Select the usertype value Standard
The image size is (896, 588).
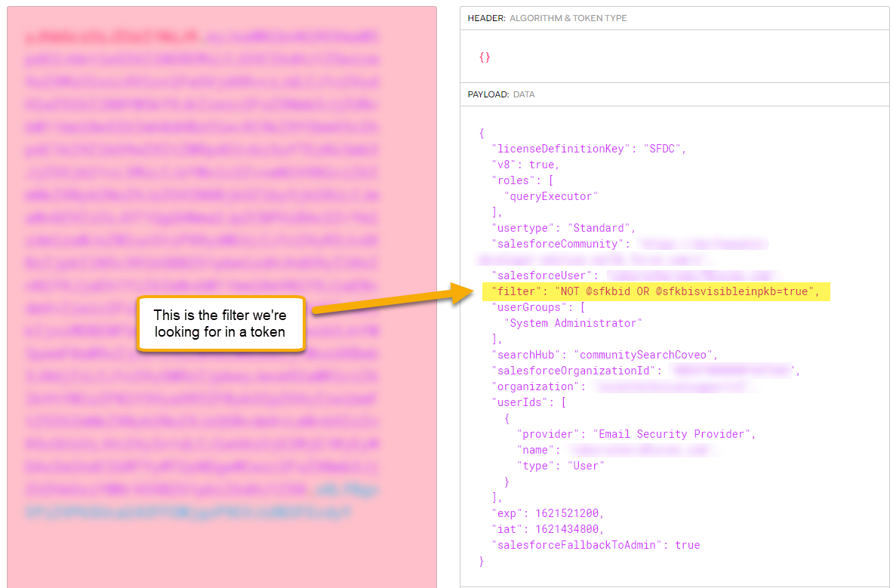pos(604,227)
